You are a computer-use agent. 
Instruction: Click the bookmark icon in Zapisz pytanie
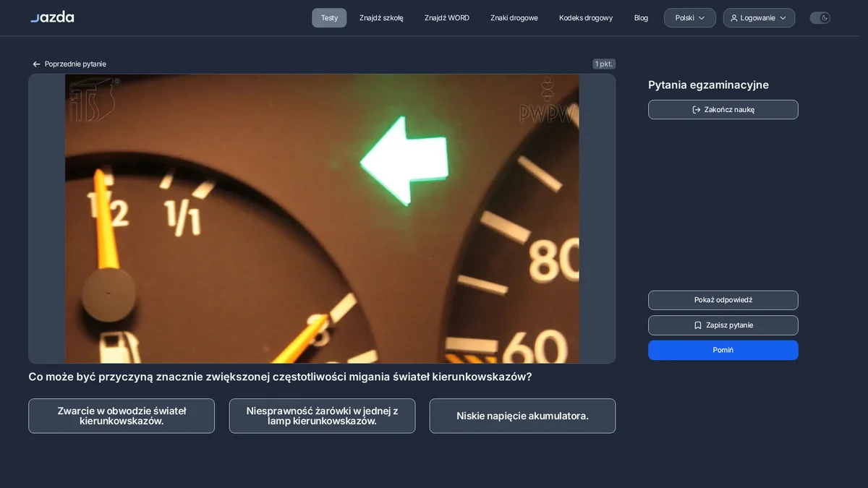[x=698, y=325]
